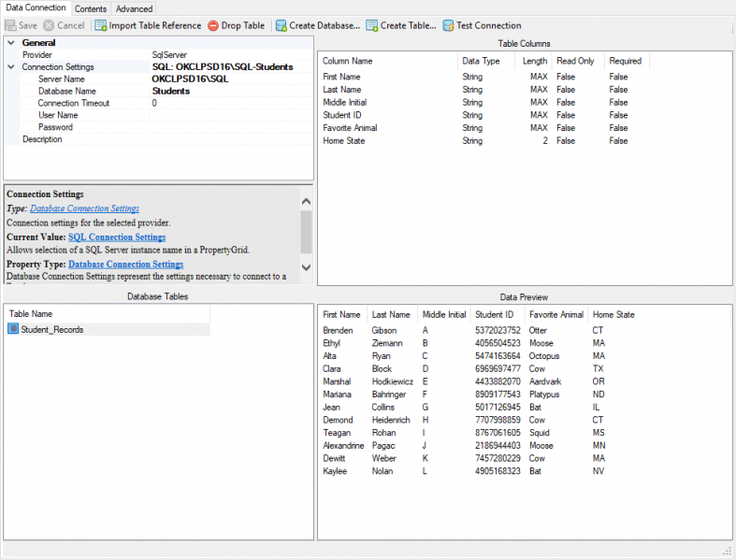
Task: Click the Save disk icon
Action: point(10,25)
